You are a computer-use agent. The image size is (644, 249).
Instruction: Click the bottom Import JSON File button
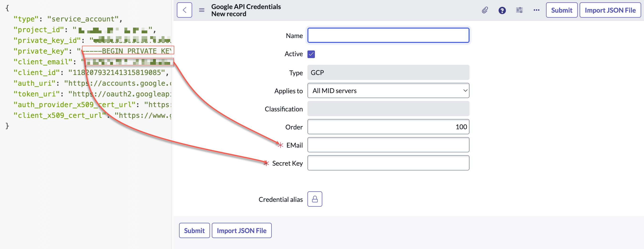pos(241,230)
